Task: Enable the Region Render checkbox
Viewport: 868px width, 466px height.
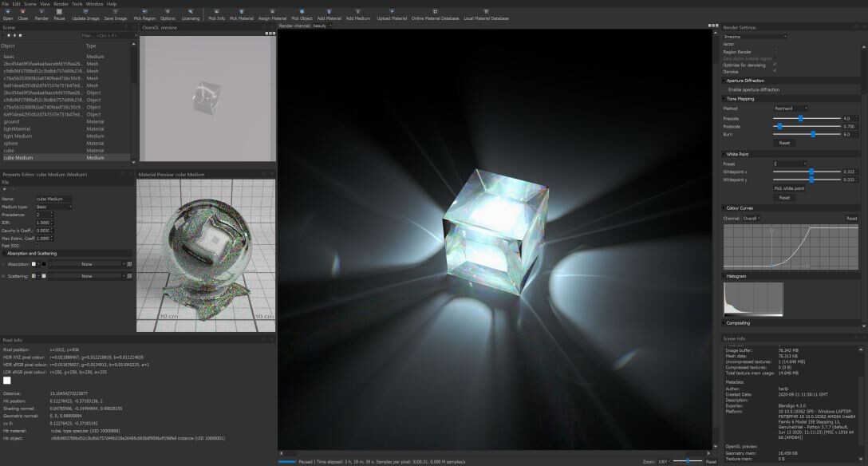Action: 775,52
